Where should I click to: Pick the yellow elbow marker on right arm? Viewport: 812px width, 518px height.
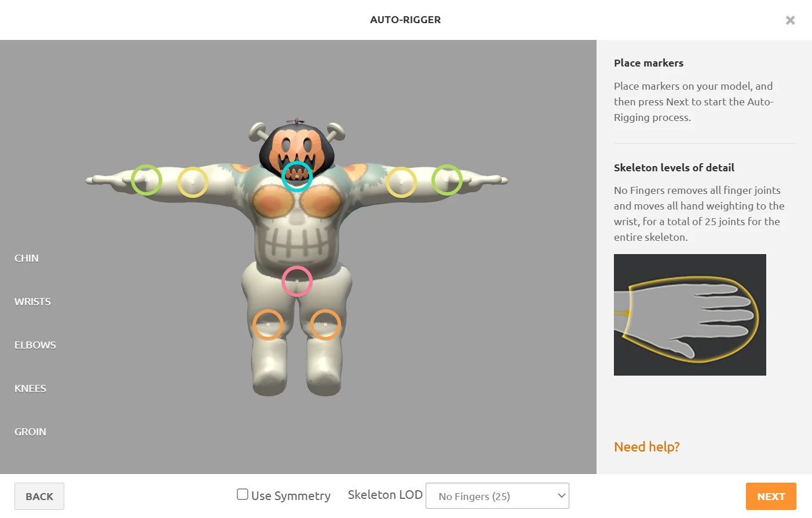(401, 182)
